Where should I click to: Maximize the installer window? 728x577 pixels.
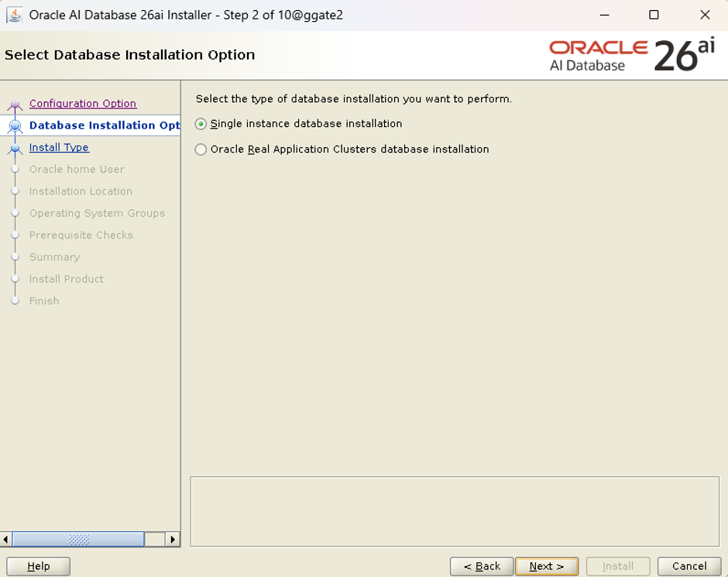(654, 15)
